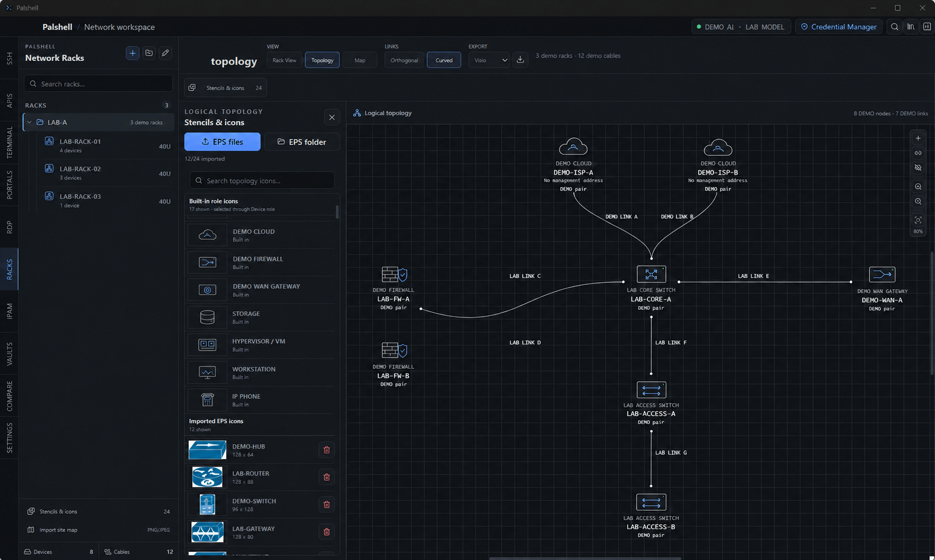
Task: Select the EPS files import mode
Action: 222,142
